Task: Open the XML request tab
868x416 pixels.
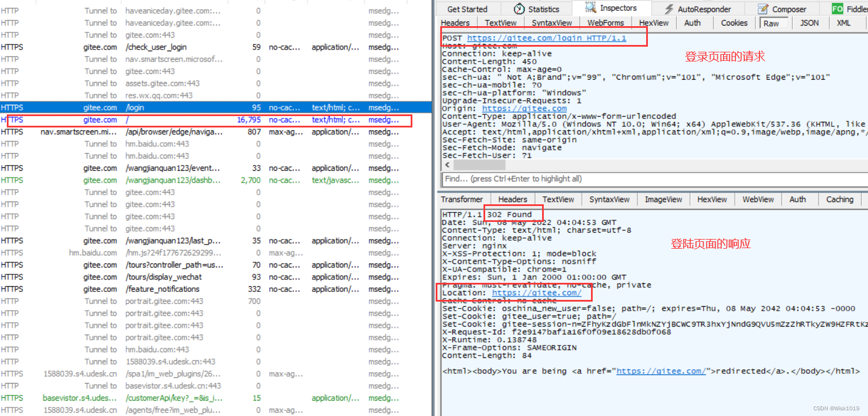Action: click(x=844, y=23)
